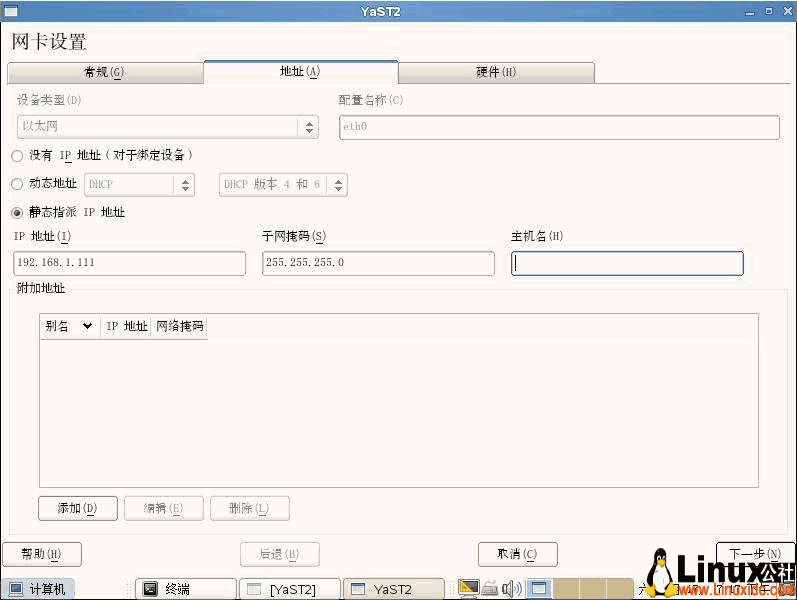Click the IP 地址 column header
797x600 pixels.
coord(127,326)
